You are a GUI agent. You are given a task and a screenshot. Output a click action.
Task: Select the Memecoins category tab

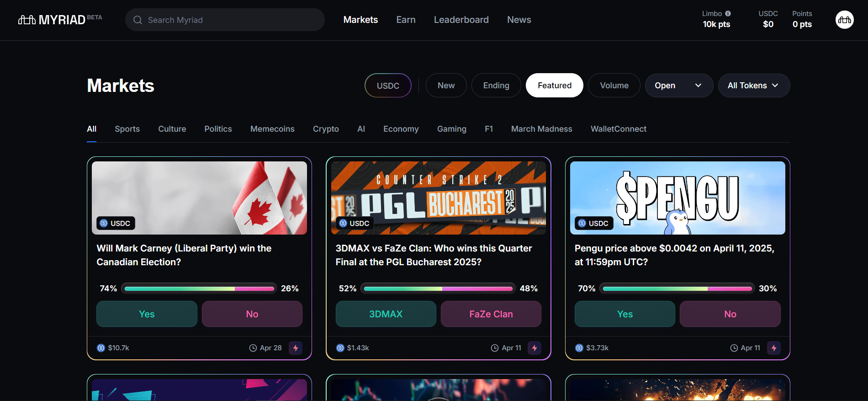(272, 129)
